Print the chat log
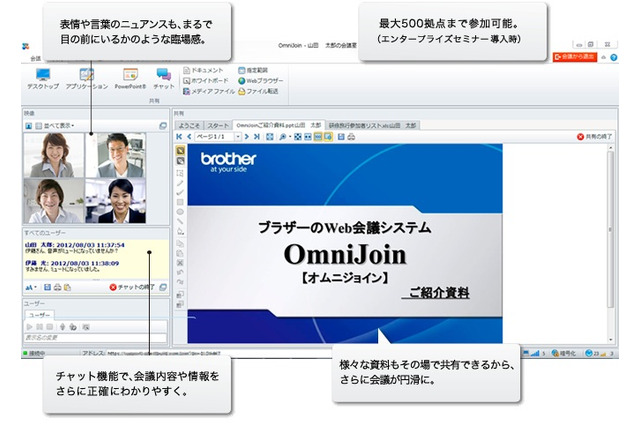 tap(58, 287)
